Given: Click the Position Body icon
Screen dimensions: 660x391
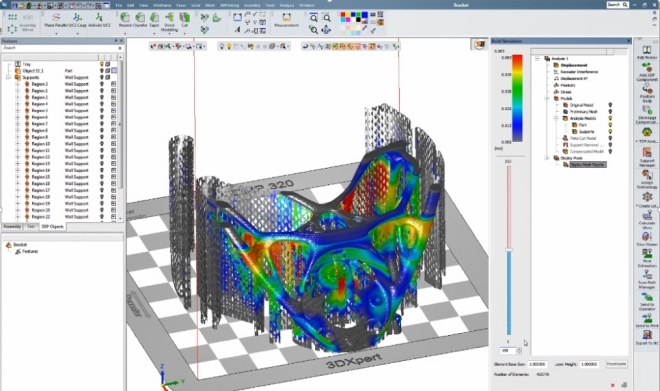Looking at the screenshot, I should click(x=647, y=93).
